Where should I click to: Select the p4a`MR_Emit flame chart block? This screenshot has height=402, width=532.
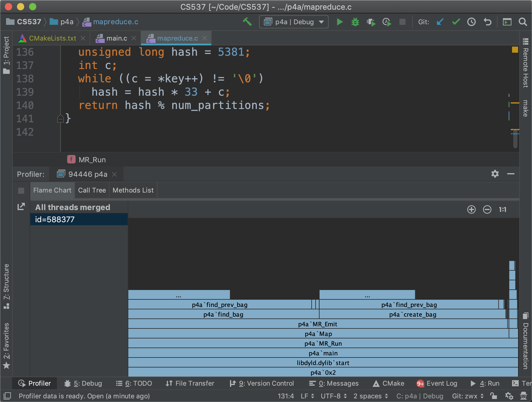tap(317, 324)
